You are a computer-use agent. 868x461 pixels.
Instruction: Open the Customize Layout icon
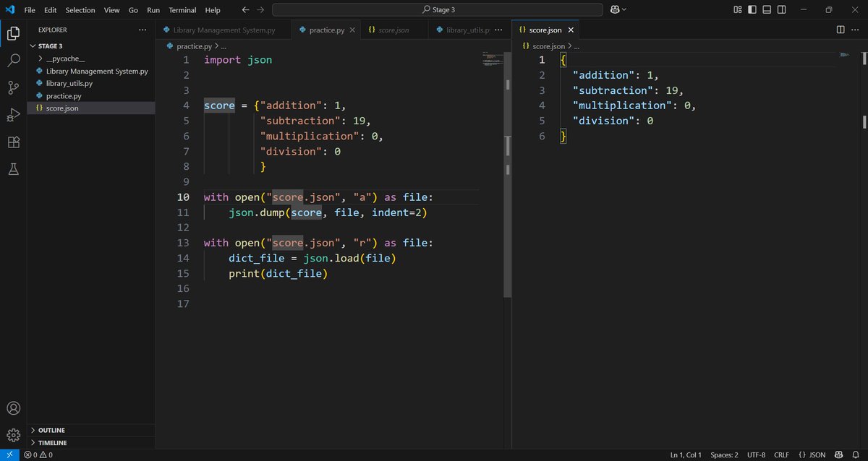[737, 10]
